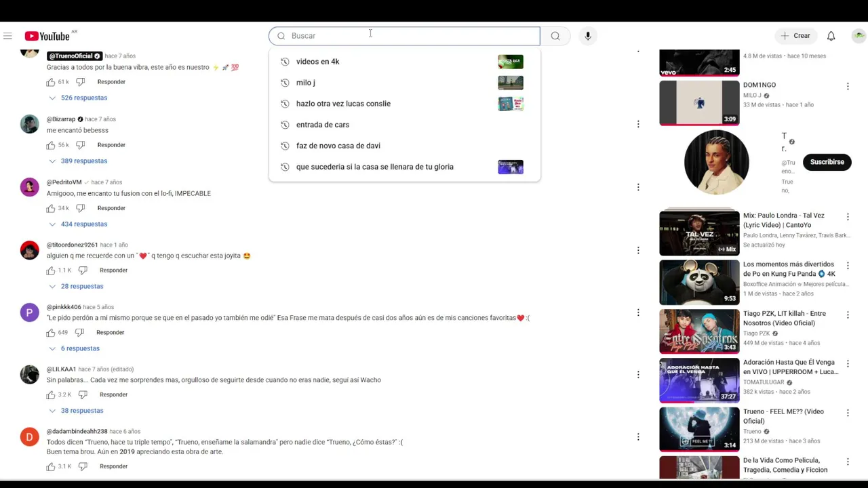
Task: Select suggestion "que sucederia si la casa se llenara"
Action: click(x=404, y=167)
